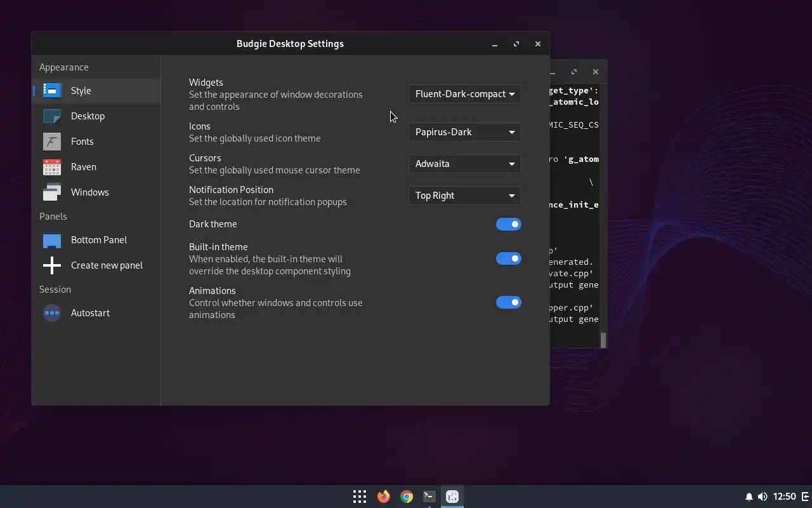Click the plus icon for new panel

pos(52,265)
